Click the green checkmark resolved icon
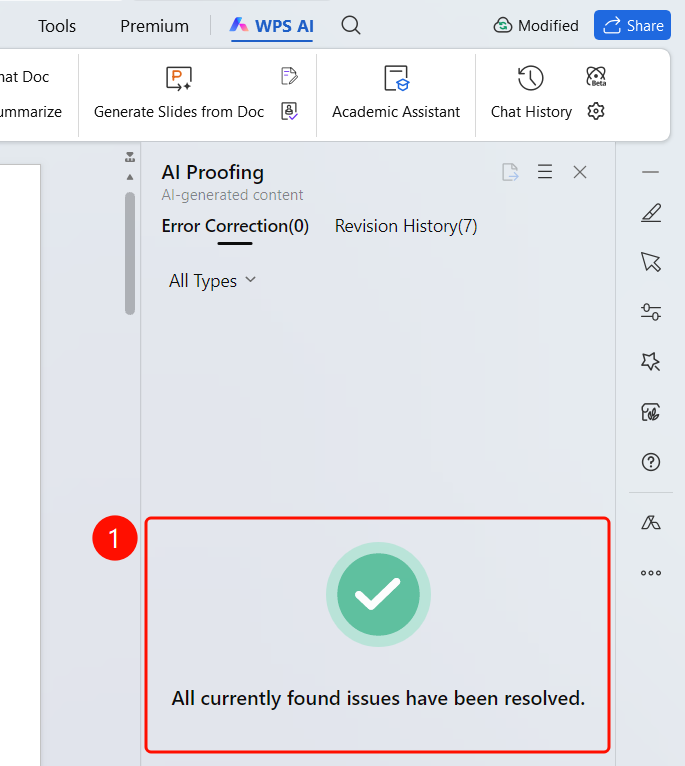The width and height of the screenshot is (685, 766). [378, 595]
